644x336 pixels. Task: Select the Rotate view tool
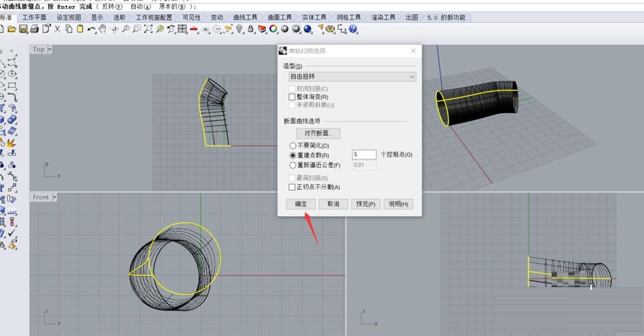(x=114, y=29)
